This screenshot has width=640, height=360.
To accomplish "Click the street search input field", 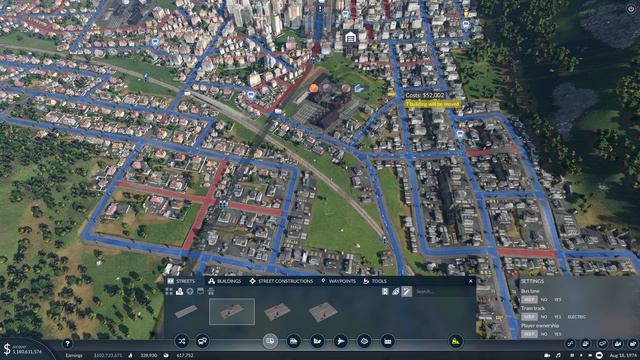I will pos(442,291).
